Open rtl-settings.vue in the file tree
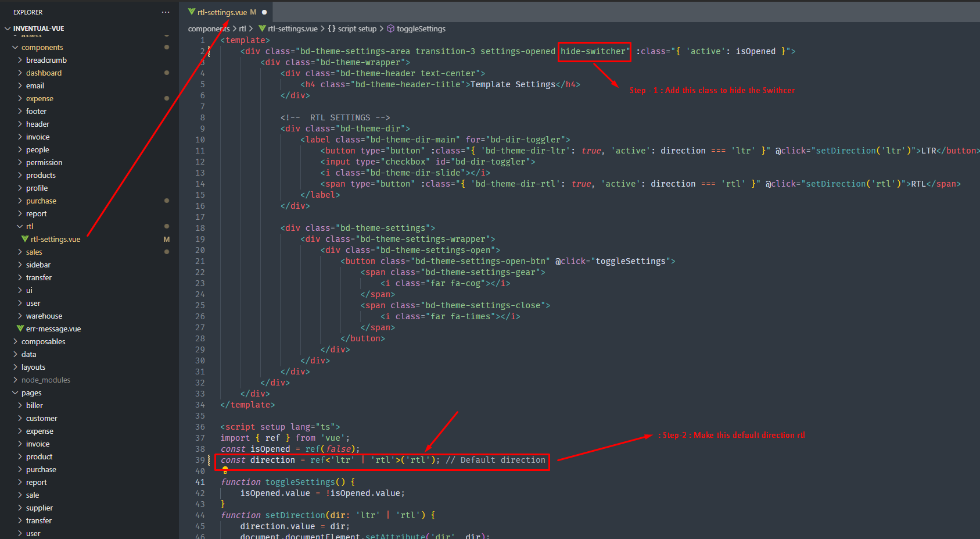Viewport: 980px width, 539px height. 55,239
